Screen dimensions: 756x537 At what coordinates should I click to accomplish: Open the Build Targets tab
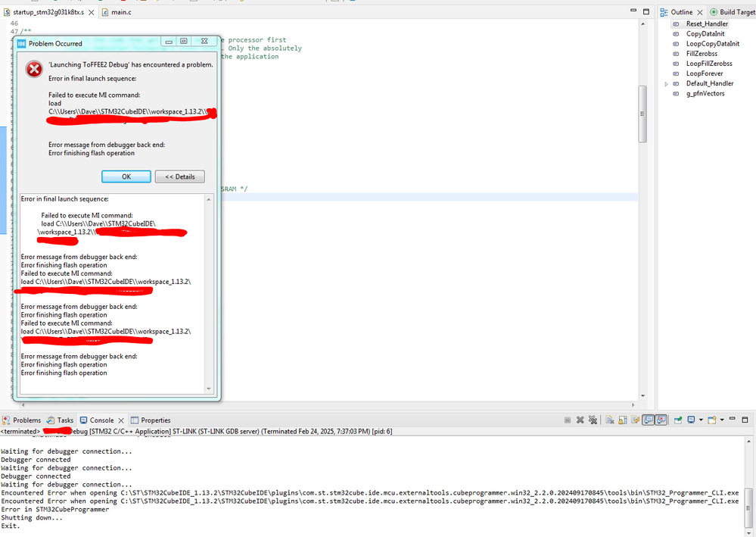733,12
